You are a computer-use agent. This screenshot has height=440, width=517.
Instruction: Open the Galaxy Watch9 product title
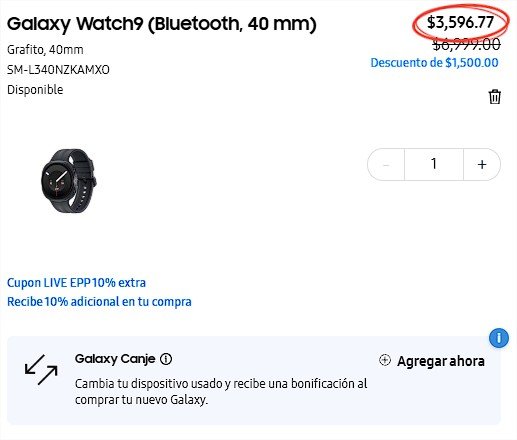162,24
